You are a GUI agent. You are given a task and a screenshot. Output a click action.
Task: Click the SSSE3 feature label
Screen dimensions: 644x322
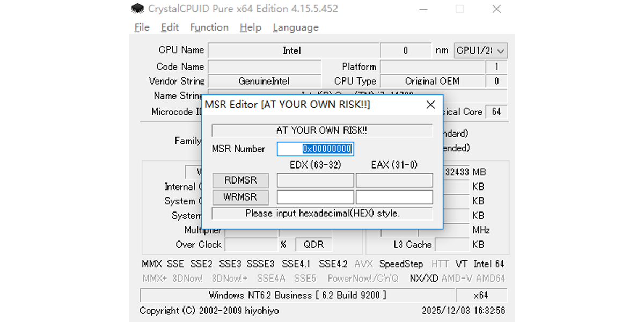260,264
